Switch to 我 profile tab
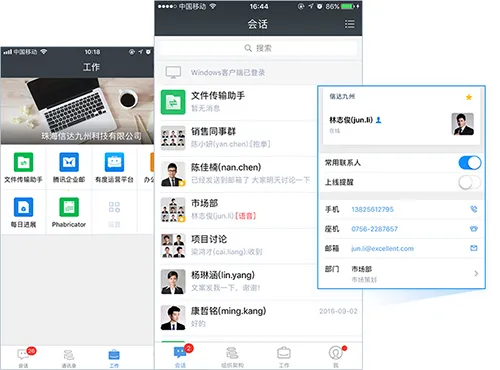This screenshot has height=370, width=500. (336, 356)
